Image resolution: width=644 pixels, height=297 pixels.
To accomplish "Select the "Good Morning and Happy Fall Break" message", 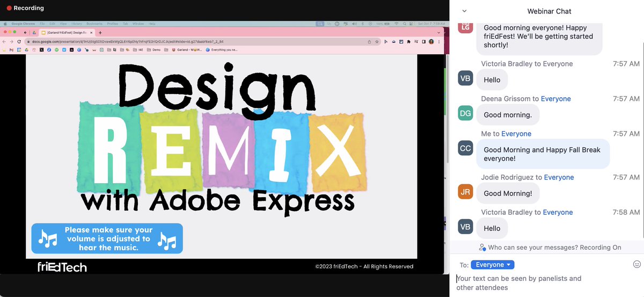I will point(543,154).
